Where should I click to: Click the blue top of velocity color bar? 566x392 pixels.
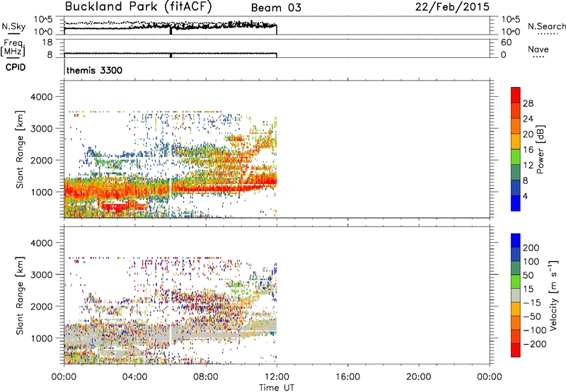coord(516,241)
